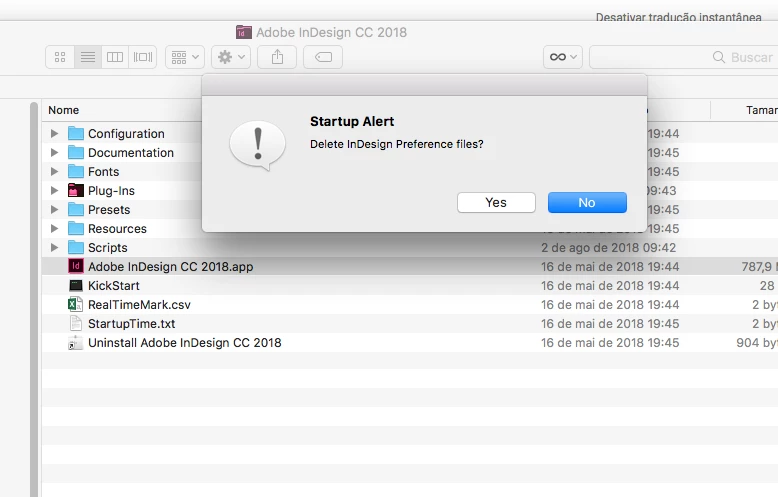Screen dimensions: 778x497
Task: Select the StartupTime.txt filename
Action: [131, 324]
